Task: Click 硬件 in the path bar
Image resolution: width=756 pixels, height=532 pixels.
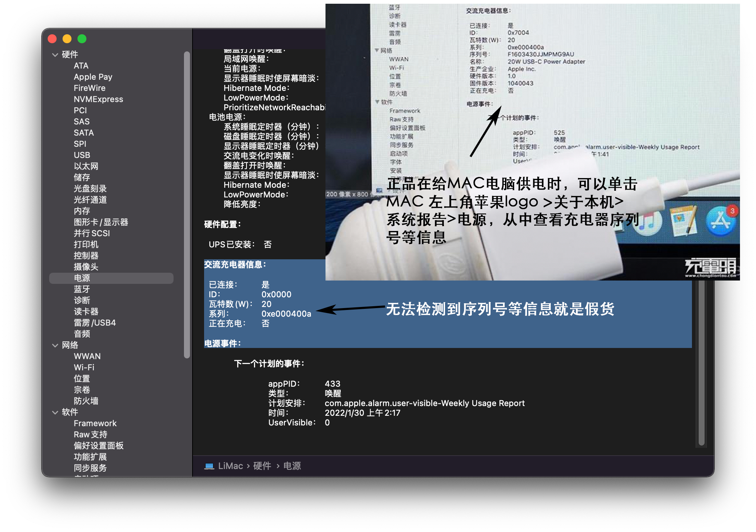Action: 262,466
